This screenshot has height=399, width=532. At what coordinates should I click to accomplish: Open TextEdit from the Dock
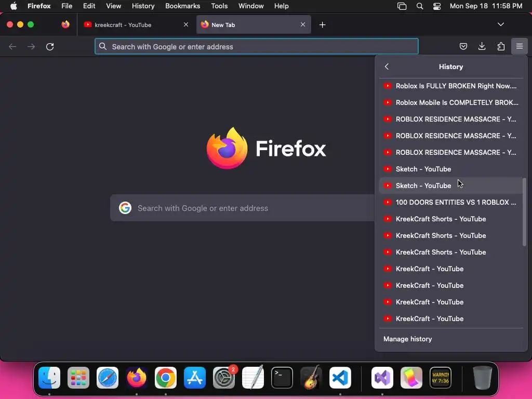(x=253, y=378)
